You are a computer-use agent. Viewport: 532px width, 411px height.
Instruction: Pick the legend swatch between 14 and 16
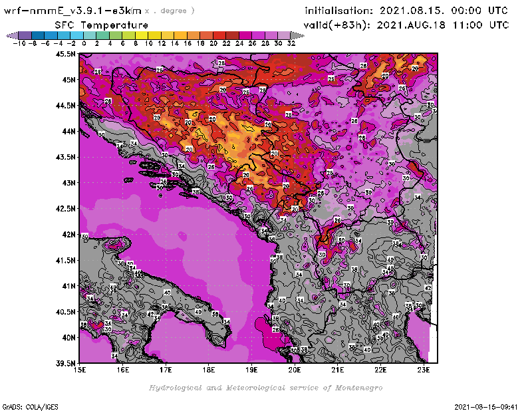click(180, 35)
